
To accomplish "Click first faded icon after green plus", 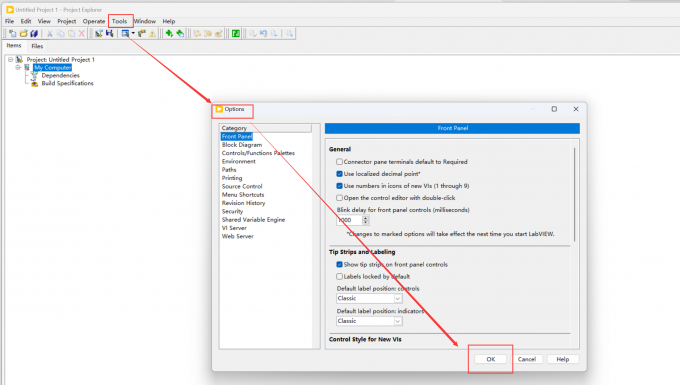I will [197, 33].
